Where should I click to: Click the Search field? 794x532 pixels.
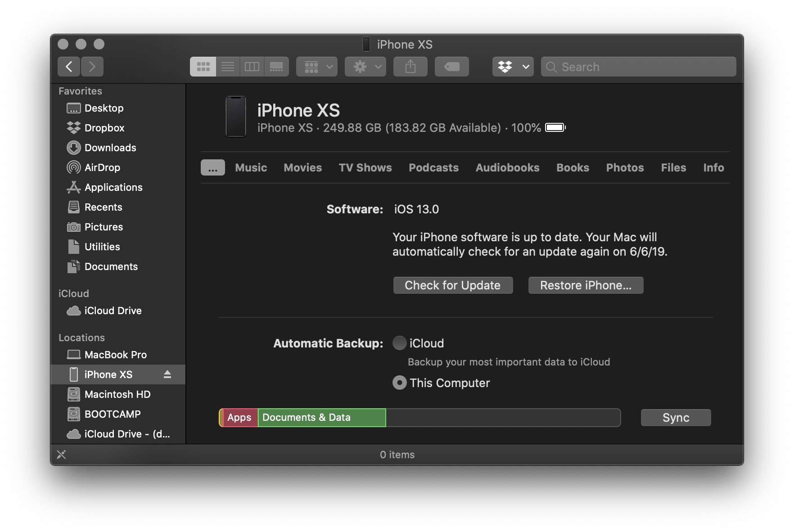[639, 67]
